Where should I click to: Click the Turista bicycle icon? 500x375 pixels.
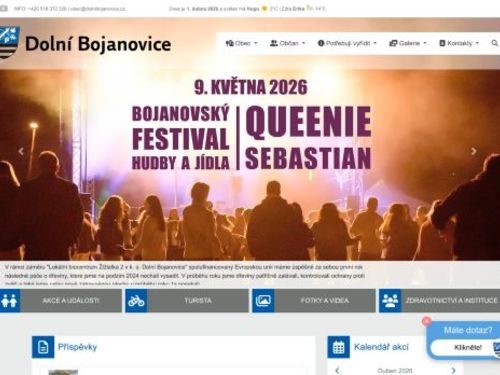[x=136, y=301]
